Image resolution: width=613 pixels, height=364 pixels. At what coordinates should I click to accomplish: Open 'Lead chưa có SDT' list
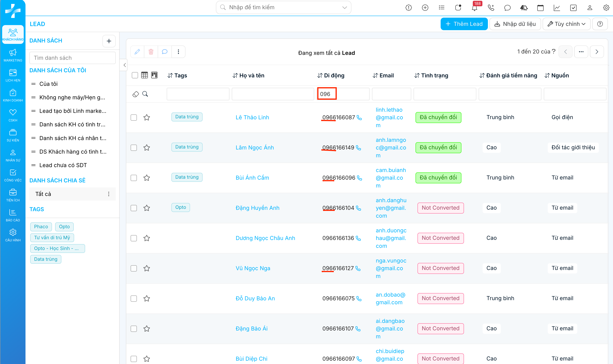click(63, 165)
